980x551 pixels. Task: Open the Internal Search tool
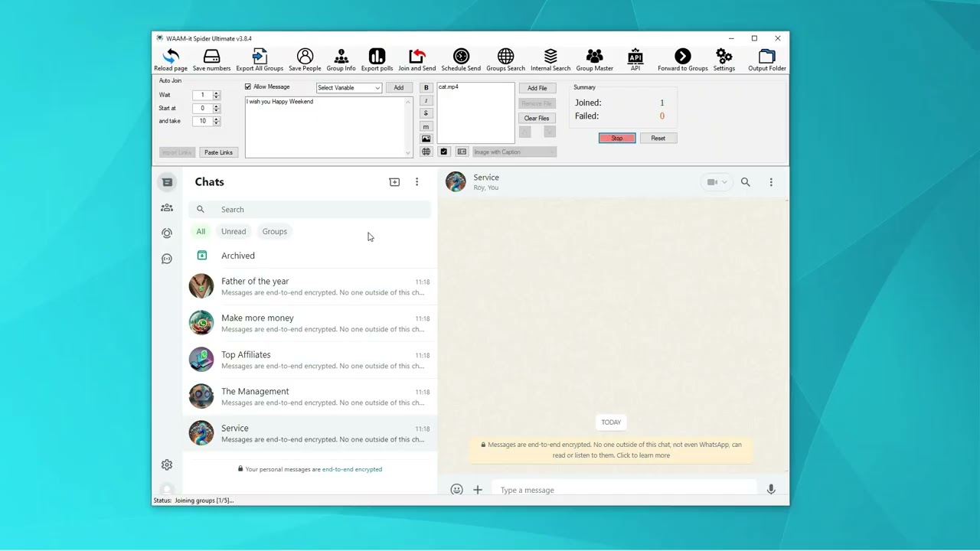[550, 60]
